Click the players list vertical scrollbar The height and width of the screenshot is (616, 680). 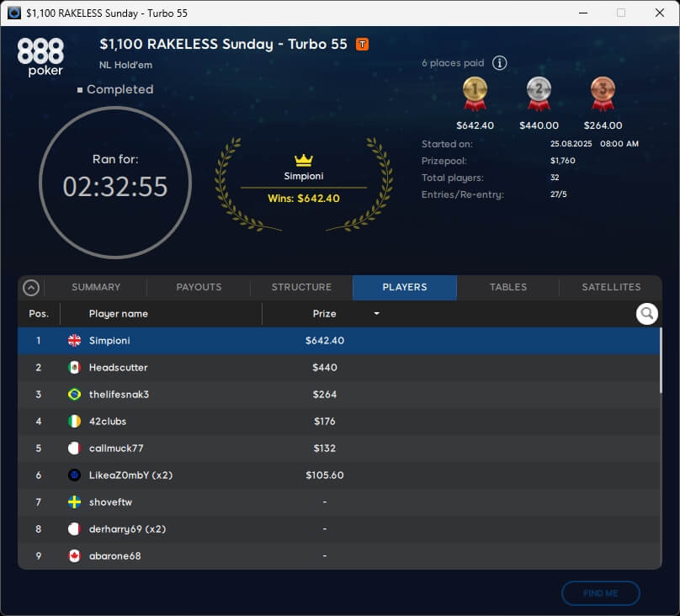pyautogui.click(x=660, y=362)
